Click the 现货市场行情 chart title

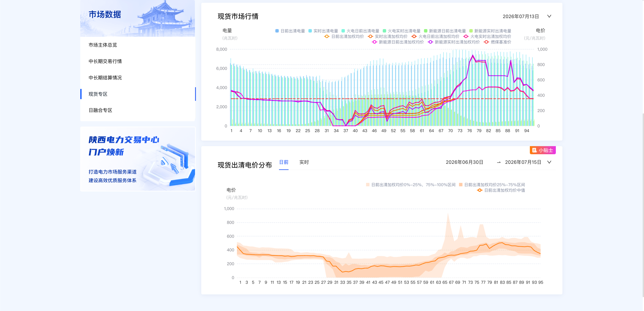coord(238,17)
